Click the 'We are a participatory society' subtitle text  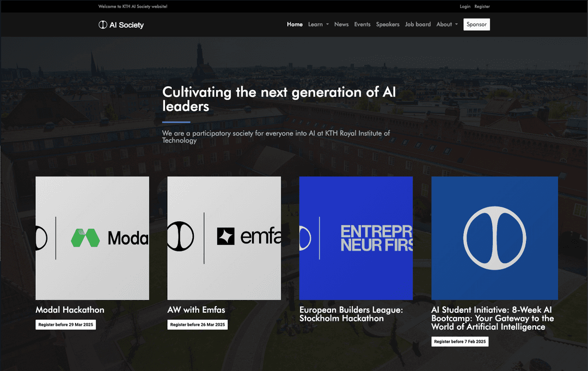276,137
